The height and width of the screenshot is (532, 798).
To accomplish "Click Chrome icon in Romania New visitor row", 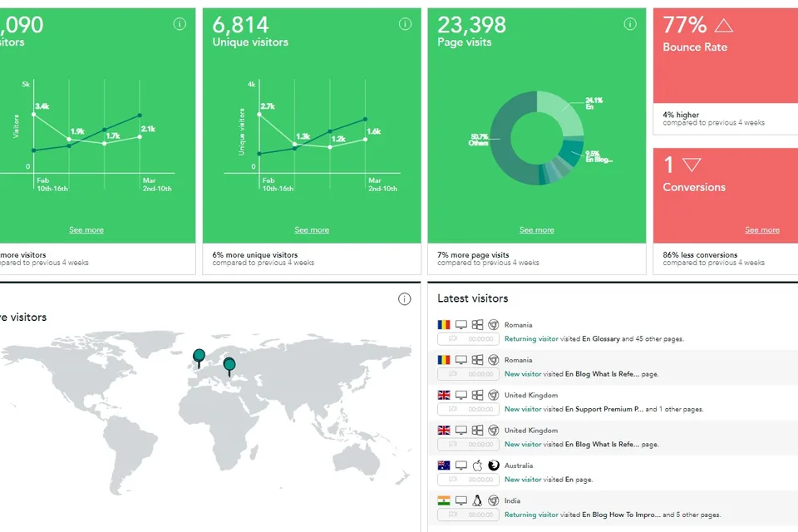I will pos(493,360).
